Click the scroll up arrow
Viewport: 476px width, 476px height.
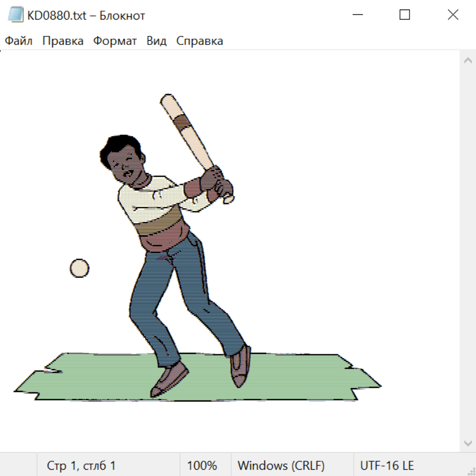pos(468,61)
